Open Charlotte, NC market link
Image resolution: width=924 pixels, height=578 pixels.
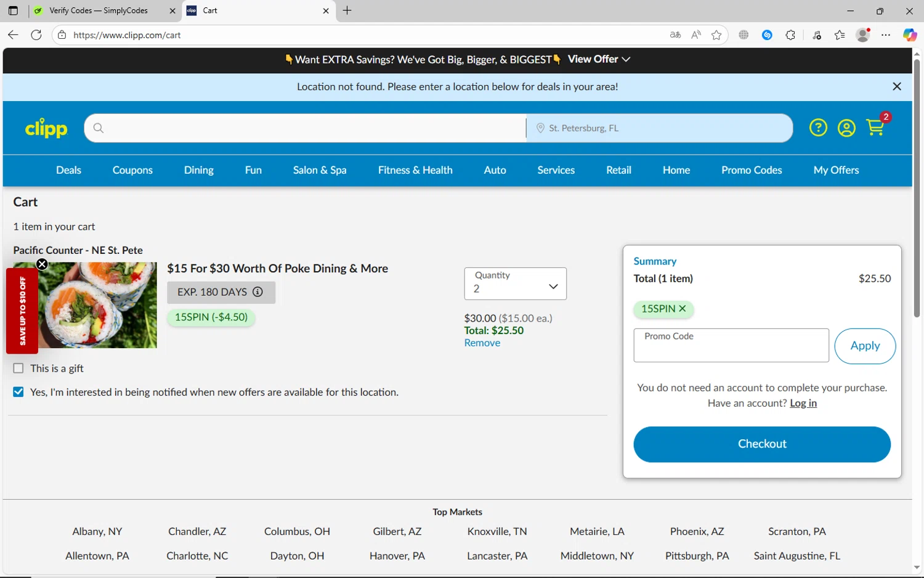point(197,556)
